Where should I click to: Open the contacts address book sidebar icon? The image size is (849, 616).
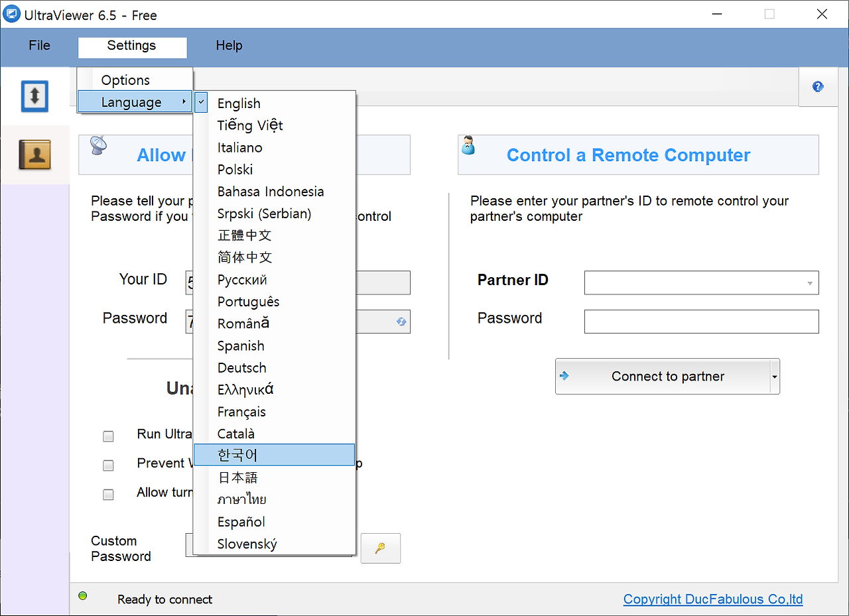pyautogui.click(x=34, y=154)
